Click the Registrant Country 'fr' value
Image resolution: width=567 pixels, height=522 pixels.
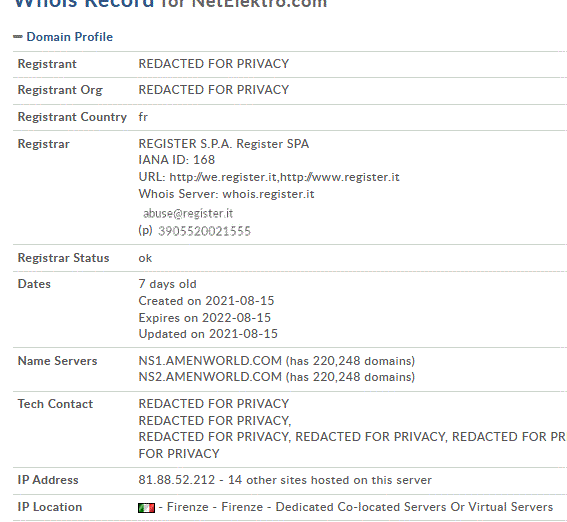tap(143, 117)
